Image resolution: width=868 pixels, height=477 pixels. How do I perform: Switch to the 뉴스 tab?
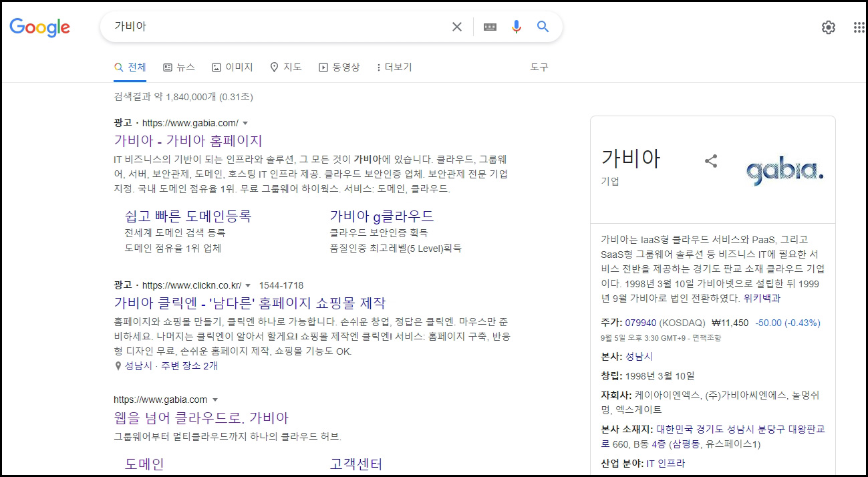(x=179, y=67)
